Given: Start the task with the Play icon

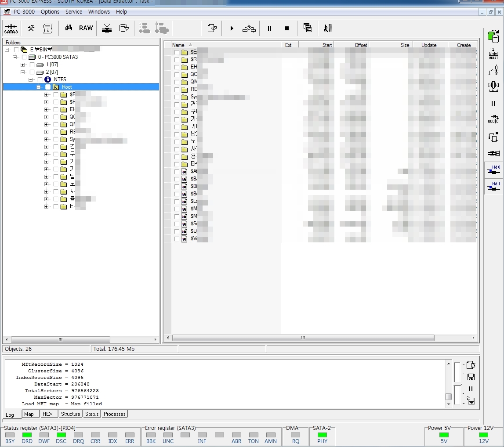Looking at the screenshot, I should click(232, 28).
